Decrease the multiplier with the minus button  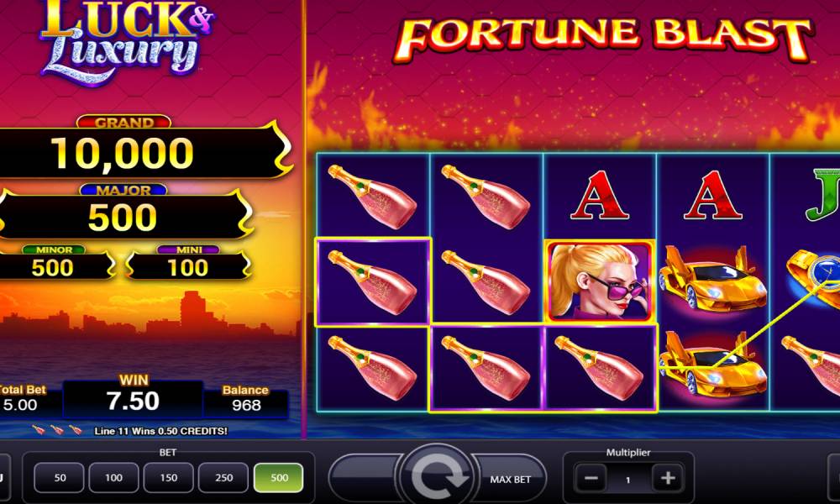point(591,478)
